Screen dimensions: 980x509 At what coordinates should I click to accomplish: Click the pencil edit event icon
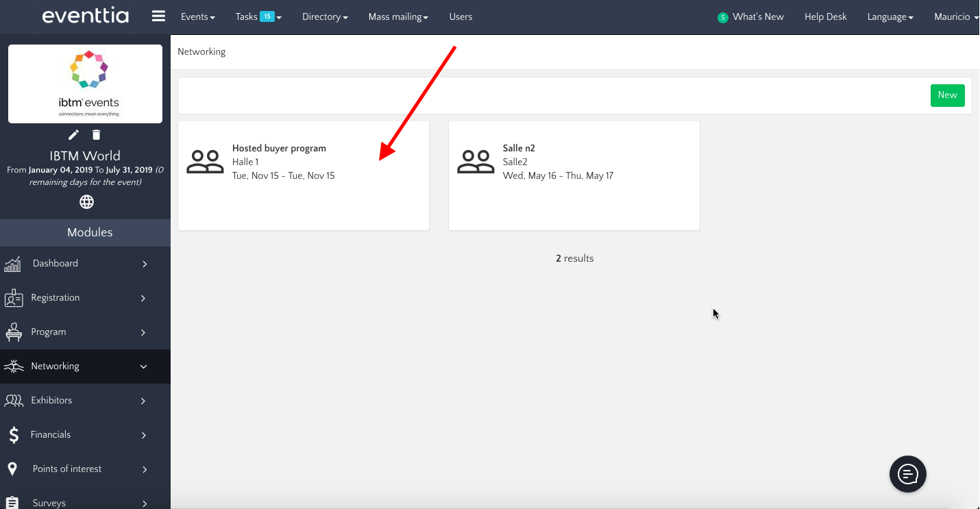(x=73, y=135)
